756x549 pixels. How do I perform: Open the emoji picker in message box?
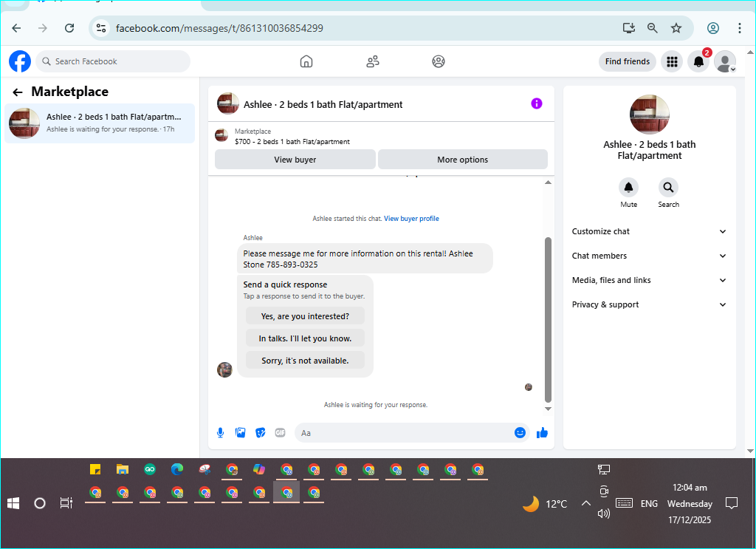520,433
